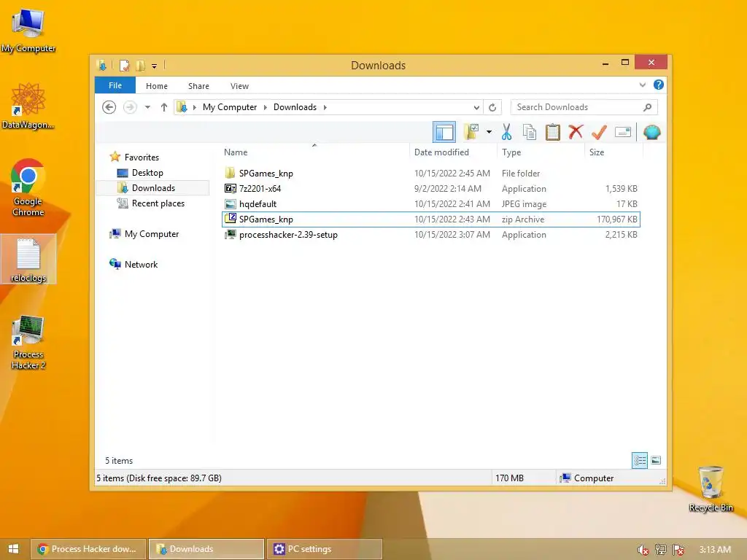Sort by the Size column header
The image size is (747, 560).
coord(597,152)
